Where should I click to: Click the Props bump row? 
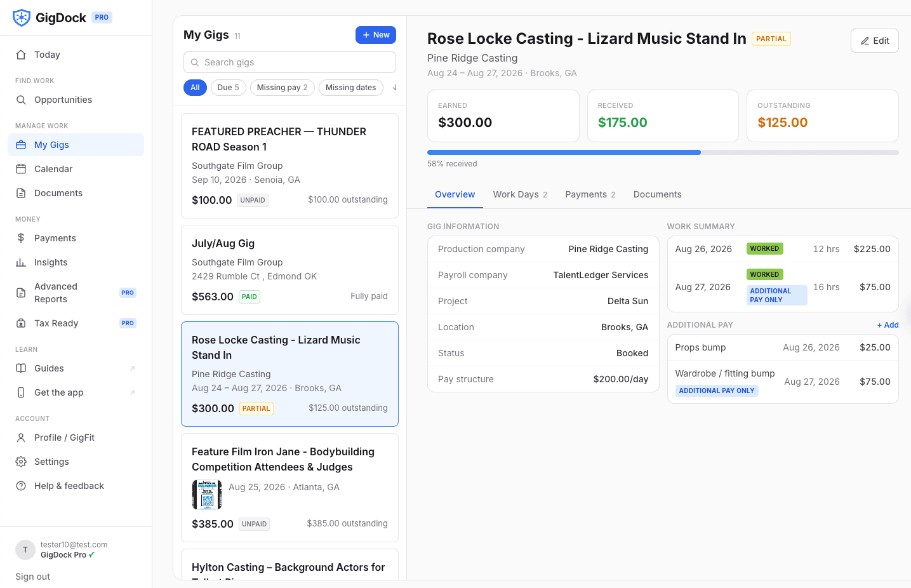[x=783, y=347]
